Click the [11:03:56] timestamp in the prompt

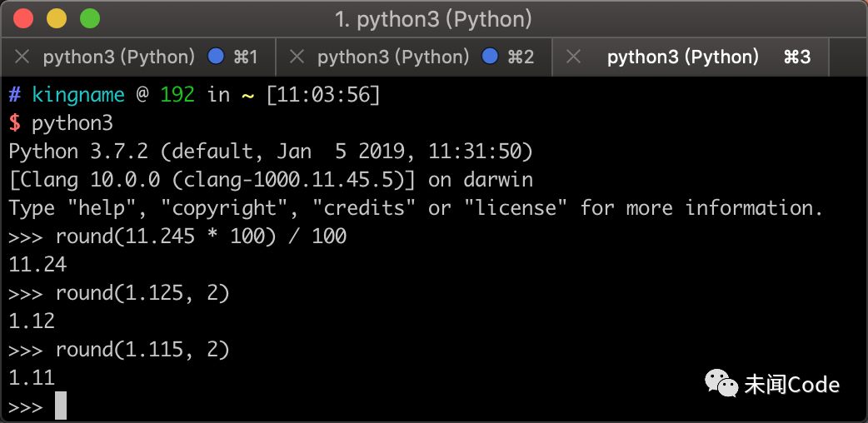tap(323, 95)
